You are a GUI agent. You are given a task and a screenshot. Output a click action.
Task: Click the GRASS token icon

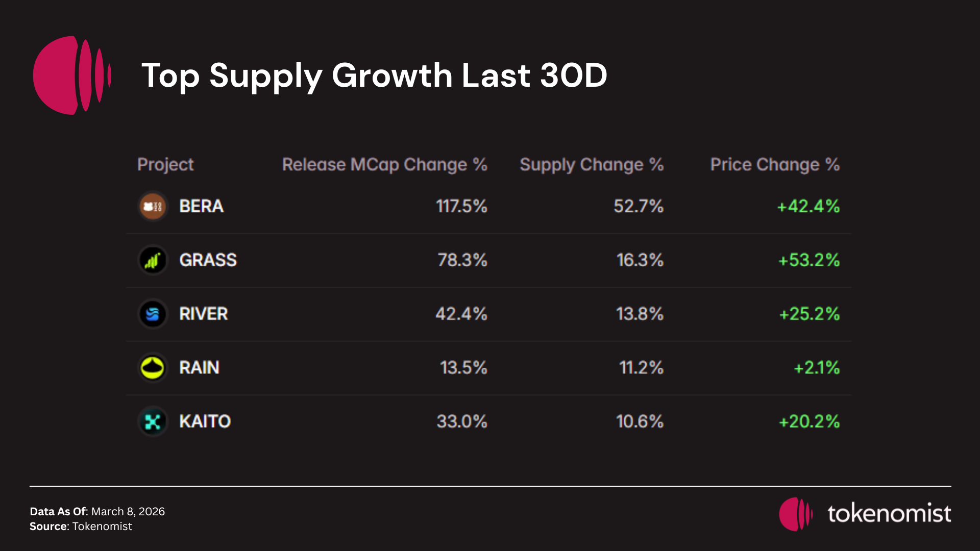click(153, 260)
